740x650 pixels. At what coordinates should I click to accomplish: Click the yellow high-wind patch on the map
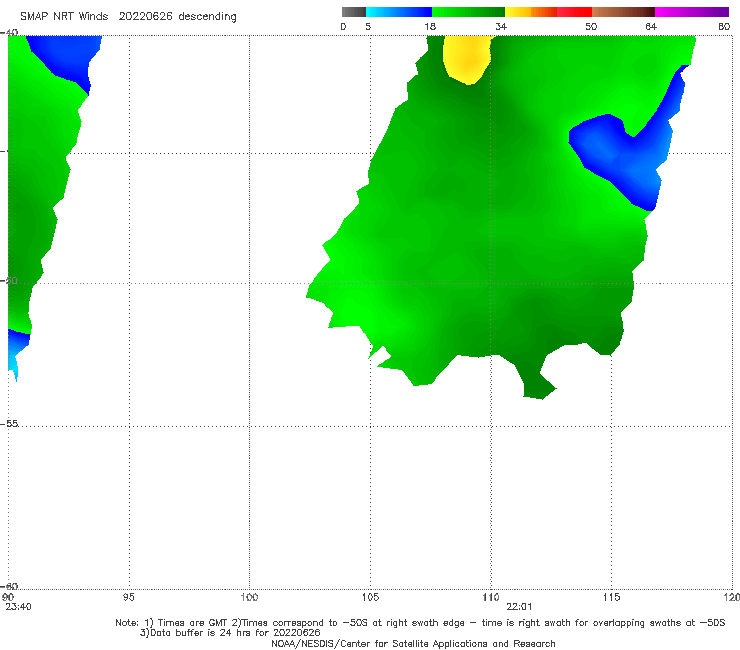(x=467, y=59)
